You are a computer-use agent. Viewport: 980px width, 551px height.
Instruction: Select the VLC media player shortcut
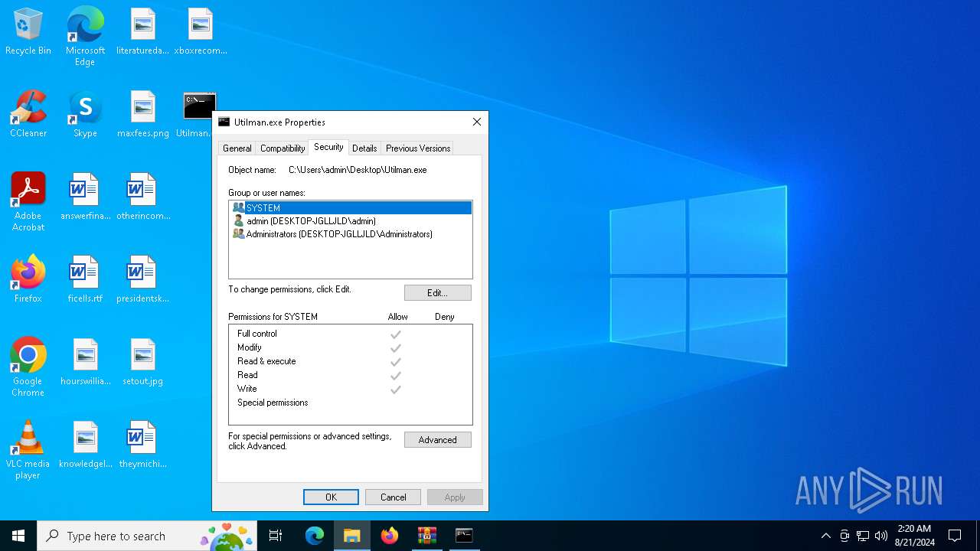pyautogui.click(x=28, y=450)
